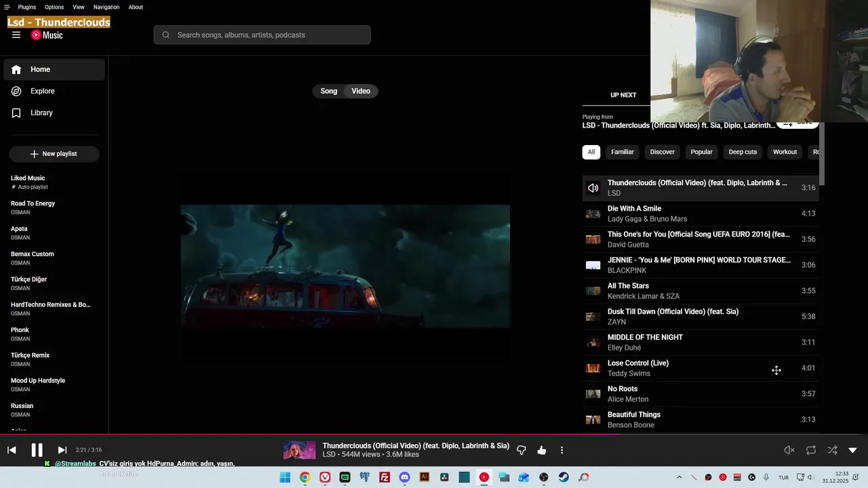868x488 pixels.
Task: Open FileZilla from the taskbar
Action: pyautogui.click(x=384, y=477)
